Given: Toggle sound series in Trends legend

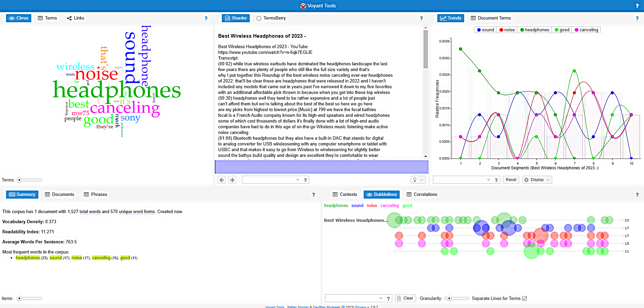Looking at the screenshot, I should 485,30.
